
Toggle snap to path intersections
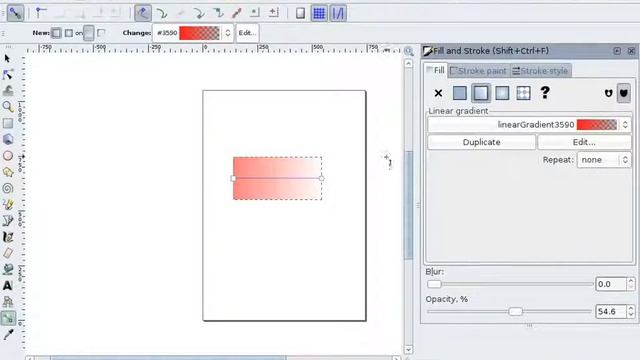[x=180, y=13]
